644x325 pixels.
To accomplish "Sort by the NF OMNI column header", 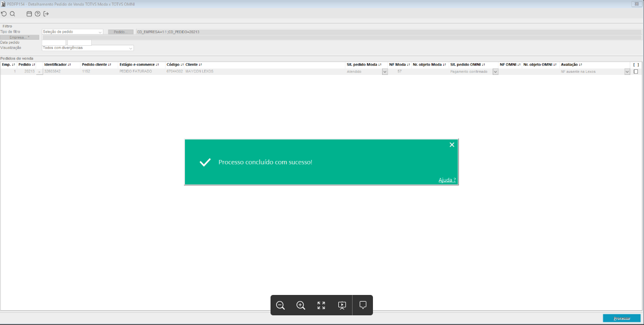I will 511,65.
